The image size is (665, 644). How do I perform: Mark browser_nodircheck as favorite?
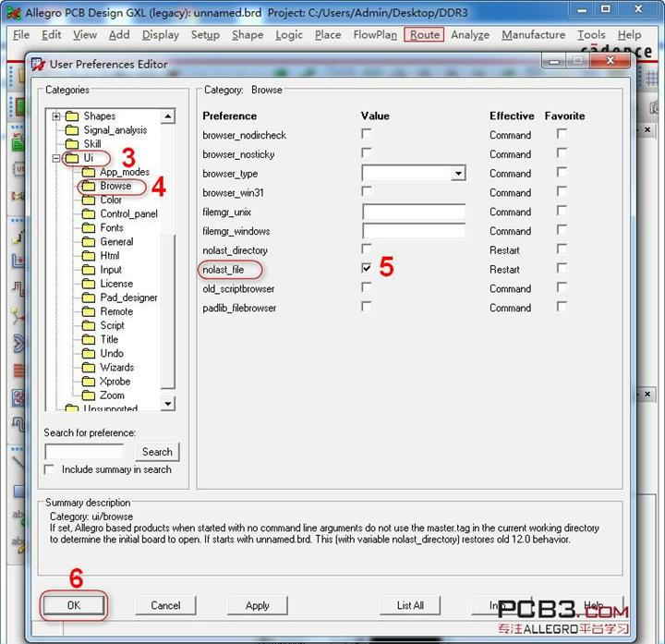[562, 134]
